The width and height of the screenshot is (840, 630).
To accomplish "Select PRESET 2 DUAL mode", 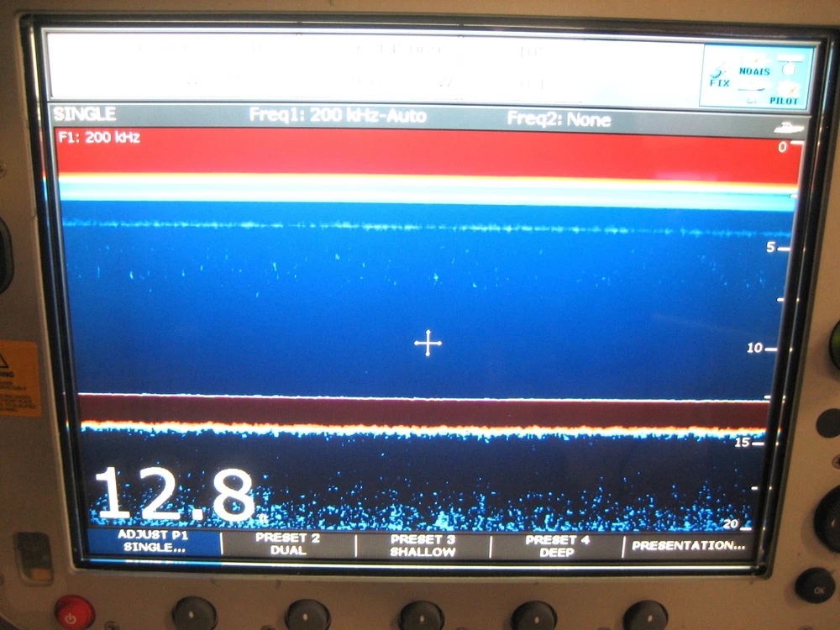I will pos(288,543).
